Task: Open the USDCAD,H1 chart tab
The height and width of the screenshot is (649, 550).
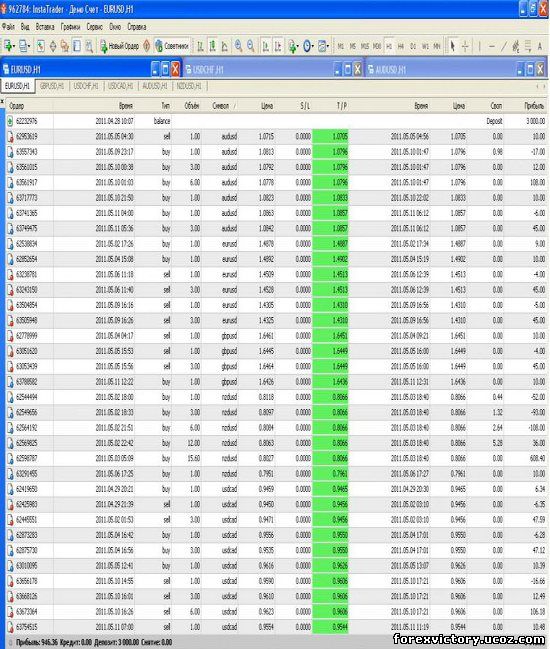Action: 120,86
